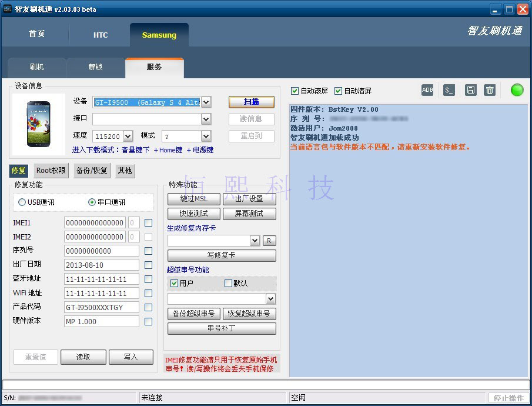532x406 pixels.
Task: Click the Galaxy S4 device thumbnail
Action: click(x=39, y=124)
